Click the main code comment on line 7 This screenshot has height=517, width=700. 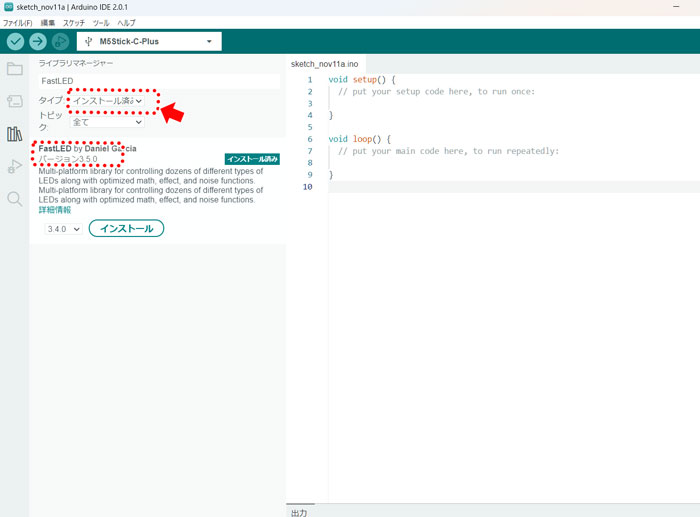click(448, 151)
